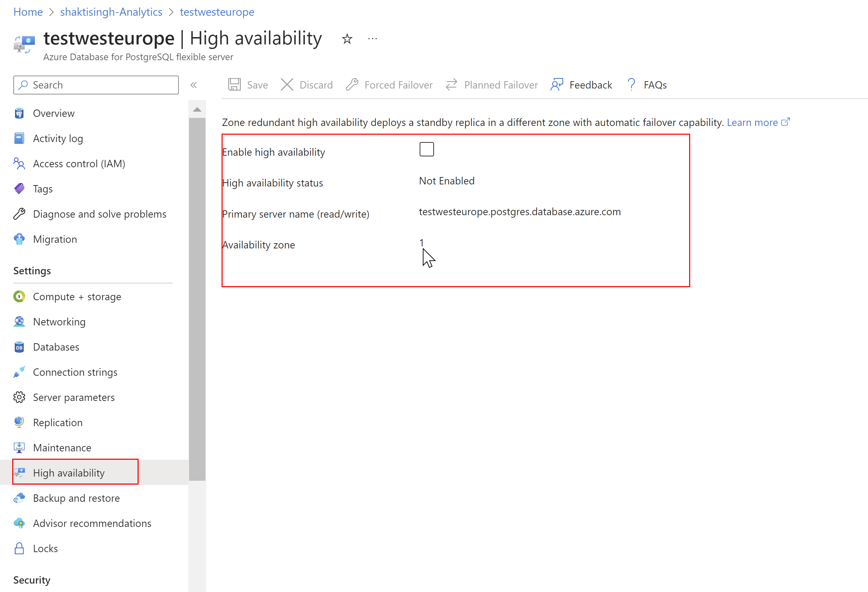Screen dimensions: 868x592
Task: Click the High availability sidebar icon
Action: point(19,473)
